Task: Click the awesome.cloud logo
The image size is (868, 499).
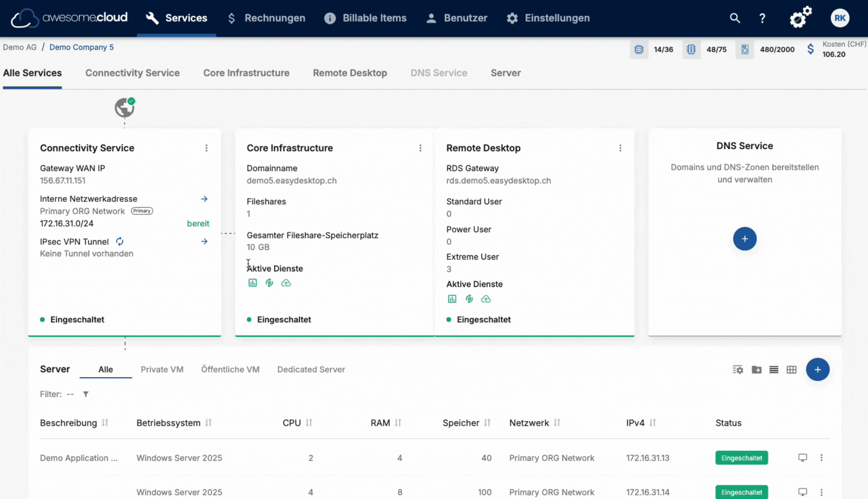Action: (x=69, y=18)
